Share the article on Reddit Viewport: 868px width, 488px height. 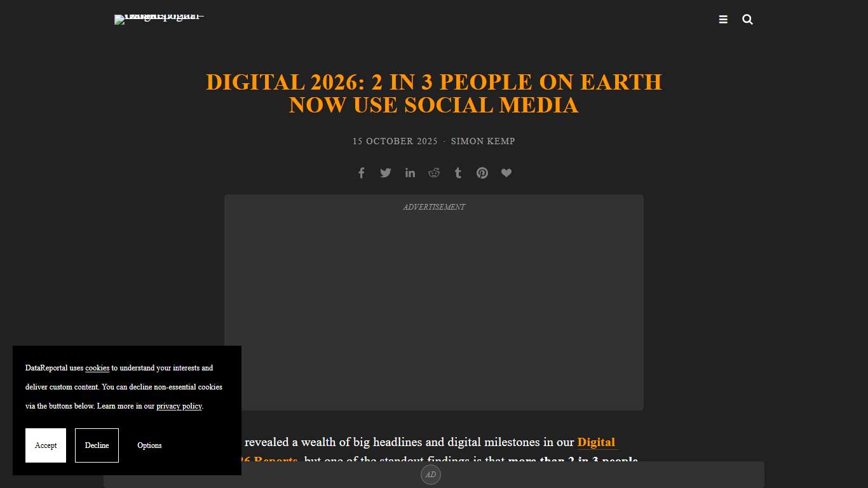pyautogui.click(x=434, y=172)
